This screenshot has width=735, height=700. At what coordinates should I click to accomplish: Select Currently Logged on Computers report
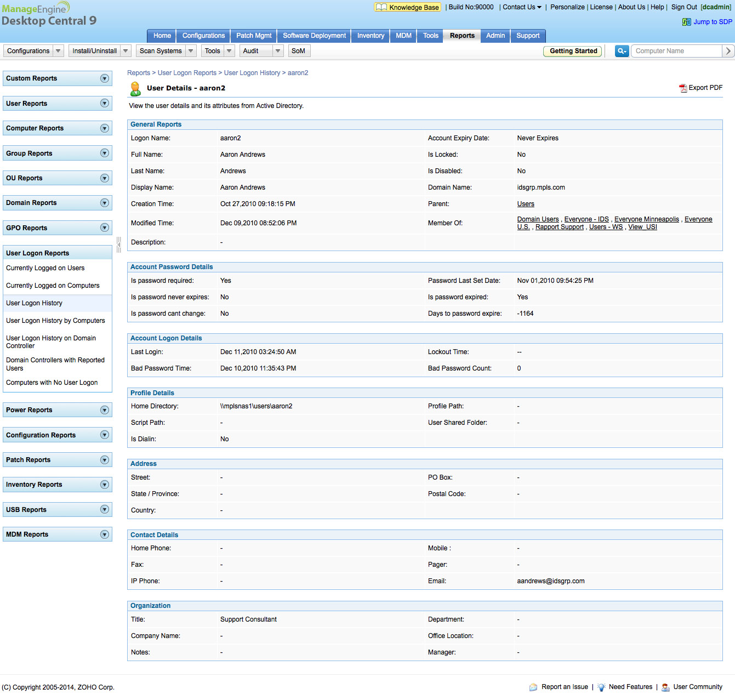(53, 286)
